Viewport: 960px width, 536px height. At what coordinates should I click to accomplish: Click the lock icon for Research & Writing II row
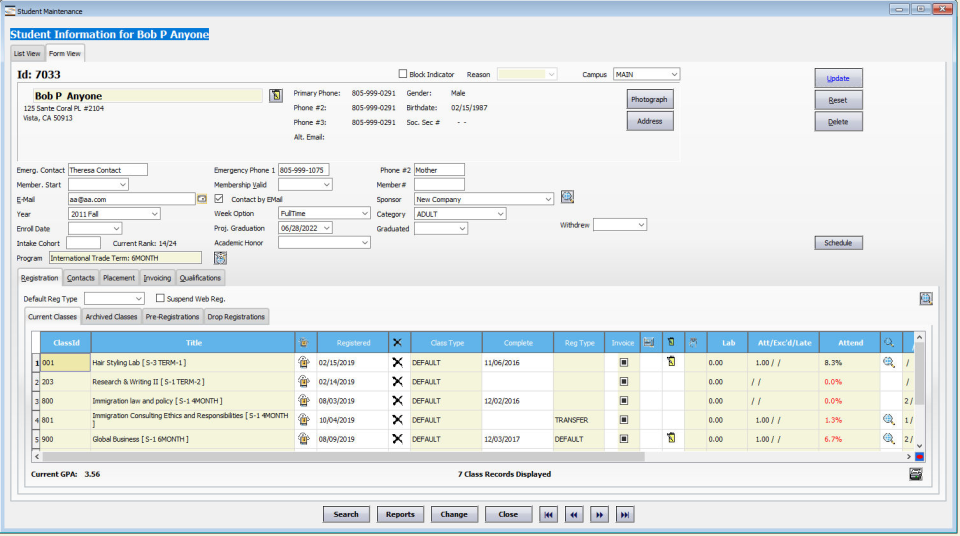coord(304,381)
